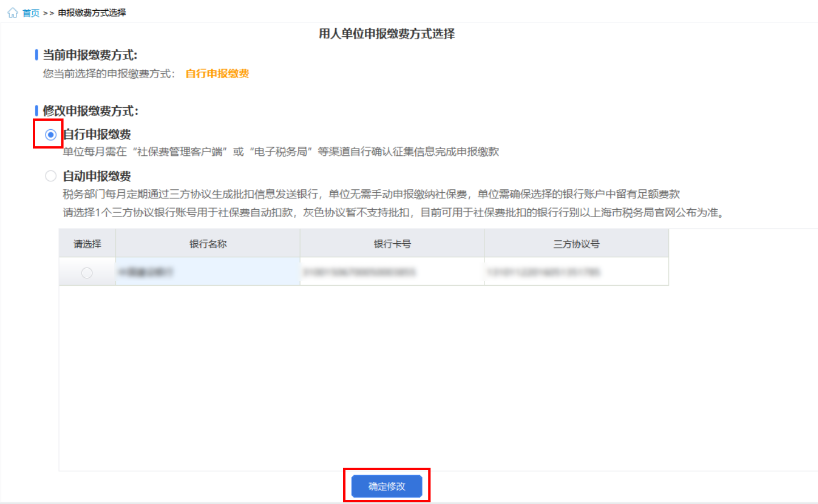Open the 首页 breadcrumb link
The width and height of the screenshot is (818, 504).
31,13
